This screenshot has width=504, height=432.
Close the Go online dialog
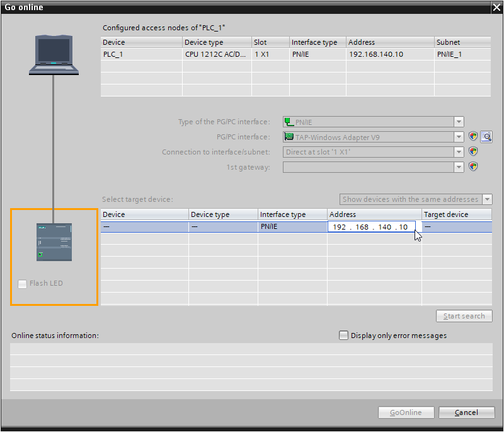coord(496,8)
